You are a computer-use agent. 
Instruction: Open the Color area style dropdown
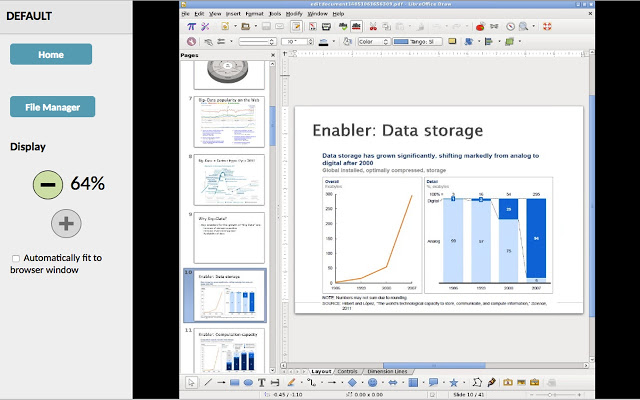click(x=374, y=42)
